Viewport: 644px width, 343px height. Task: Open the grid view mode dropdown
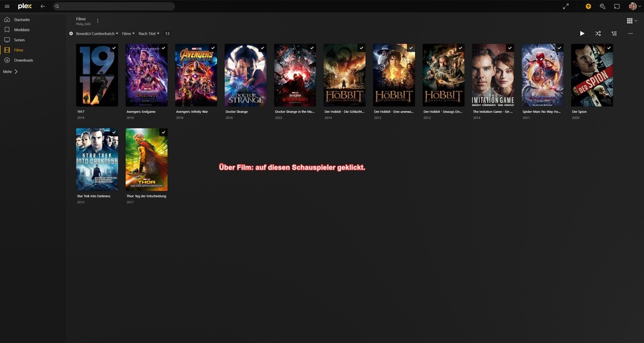coord(631,21)
